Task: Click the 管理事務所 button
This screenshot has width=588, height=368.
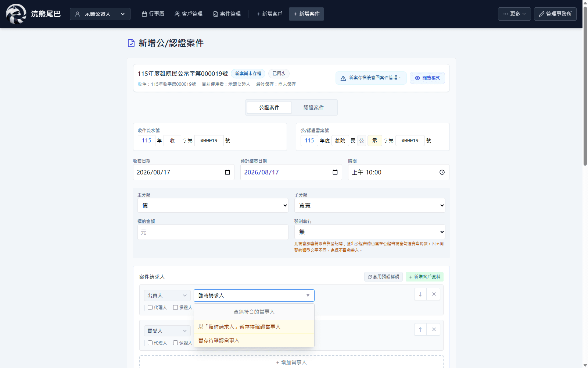Action: pos(555,14)
